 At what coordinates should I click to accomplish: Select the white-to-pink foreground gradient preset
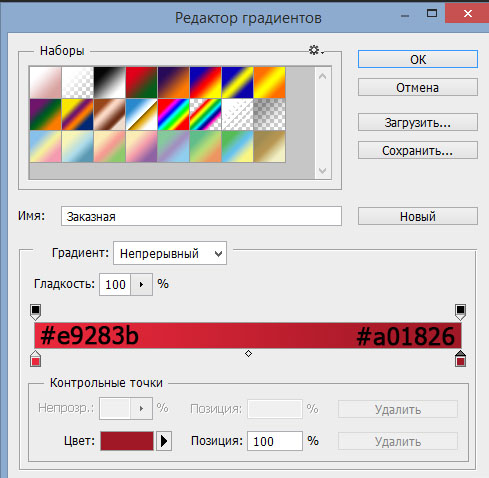tap(45, 82)
